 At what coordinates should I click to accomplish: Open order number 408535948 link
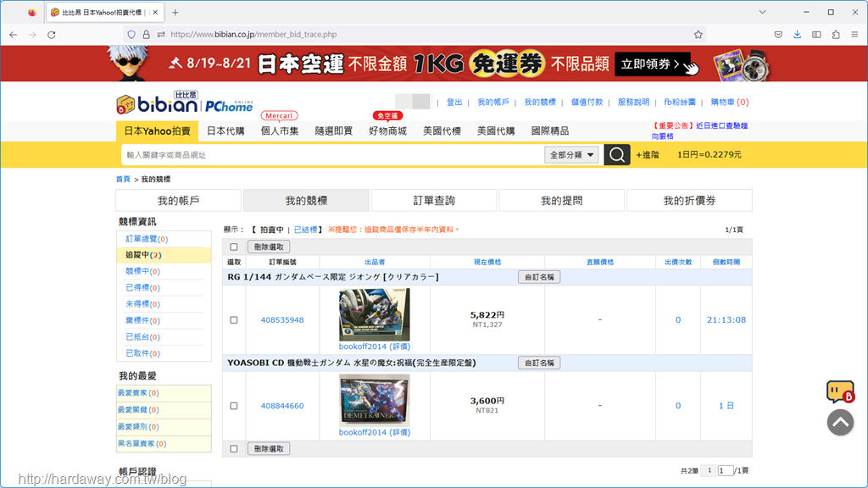click(x=282, y=319)
